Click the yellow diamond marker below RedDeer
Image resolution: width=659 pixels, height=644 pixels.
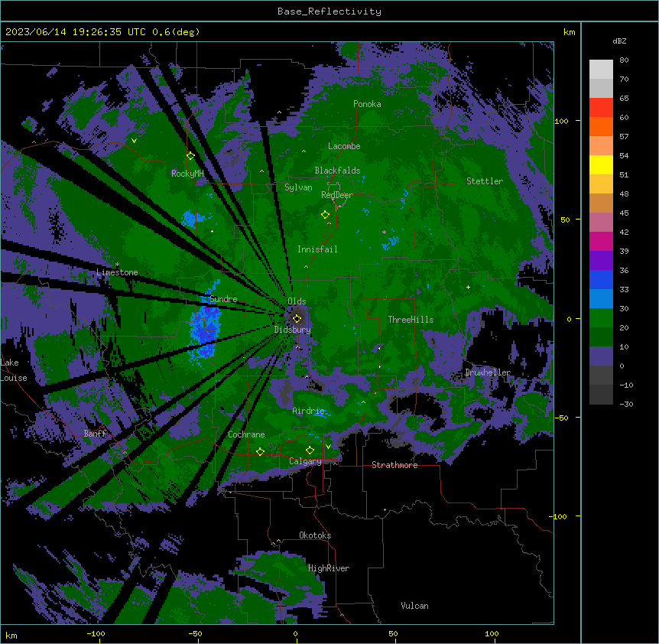(x=325, y=215)
